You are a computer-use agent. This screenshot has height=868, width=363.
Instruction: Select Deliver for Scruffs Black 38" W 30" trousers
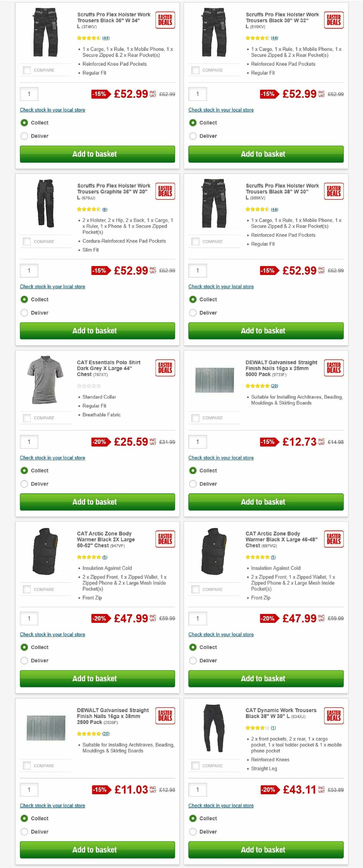[x=192, y=313]
